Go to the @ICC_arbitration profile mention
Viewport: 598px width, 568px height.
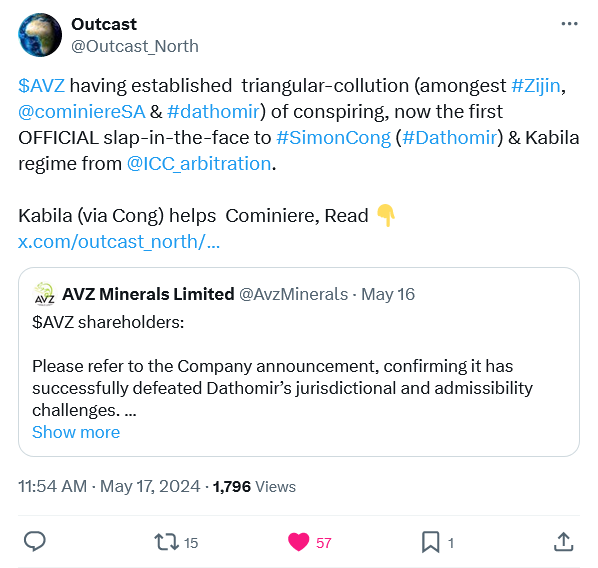[x=199, y=164]
